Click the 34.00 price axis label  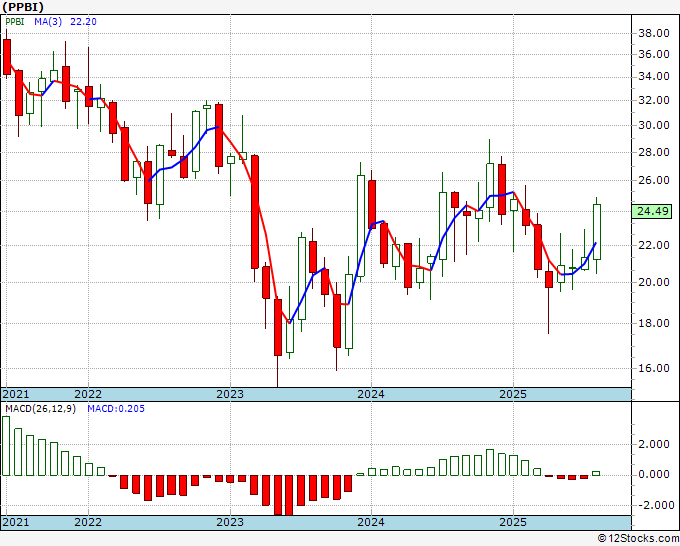(654, 76)
